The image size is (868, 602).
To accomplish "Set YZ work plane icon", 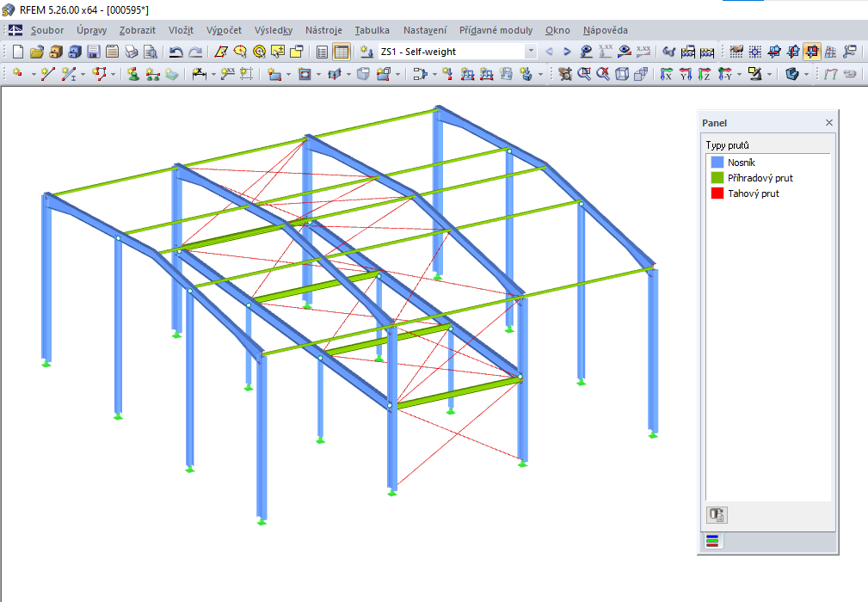I will [793, 52].
